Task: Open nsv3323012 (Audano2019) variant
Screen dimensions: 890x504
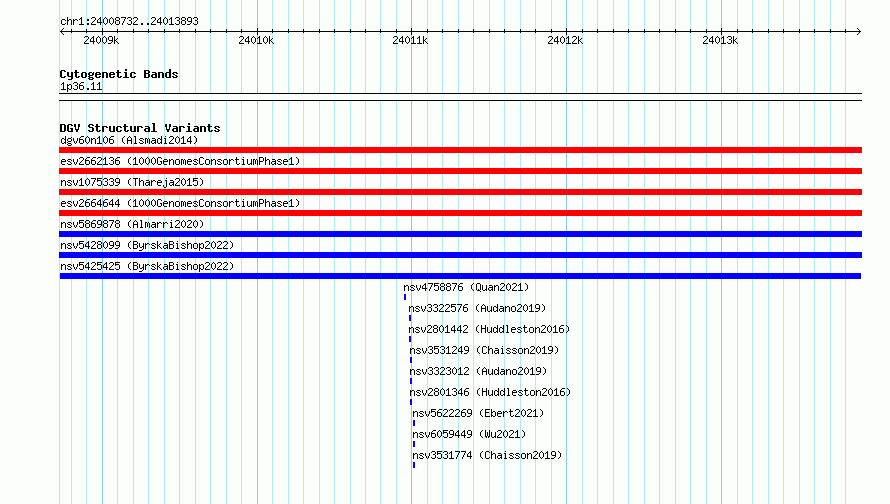Action: (x=478, y=371)
